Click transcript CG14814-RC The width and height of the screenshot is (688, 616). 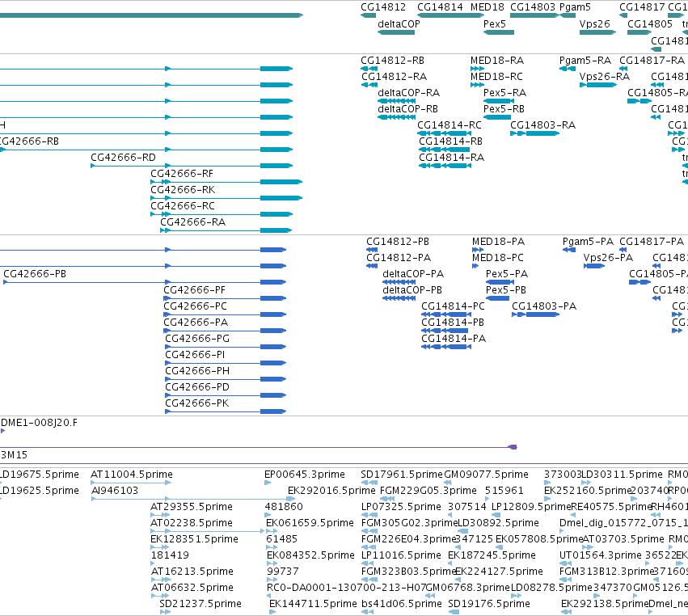(450, 125)
